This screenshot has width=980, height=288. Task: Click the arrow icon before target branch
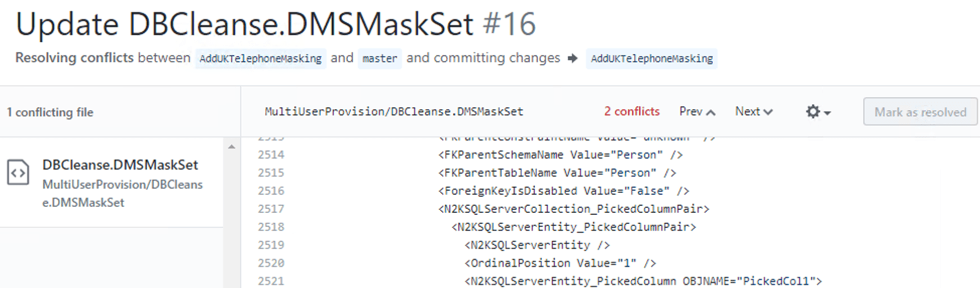(x=572, y=58)
